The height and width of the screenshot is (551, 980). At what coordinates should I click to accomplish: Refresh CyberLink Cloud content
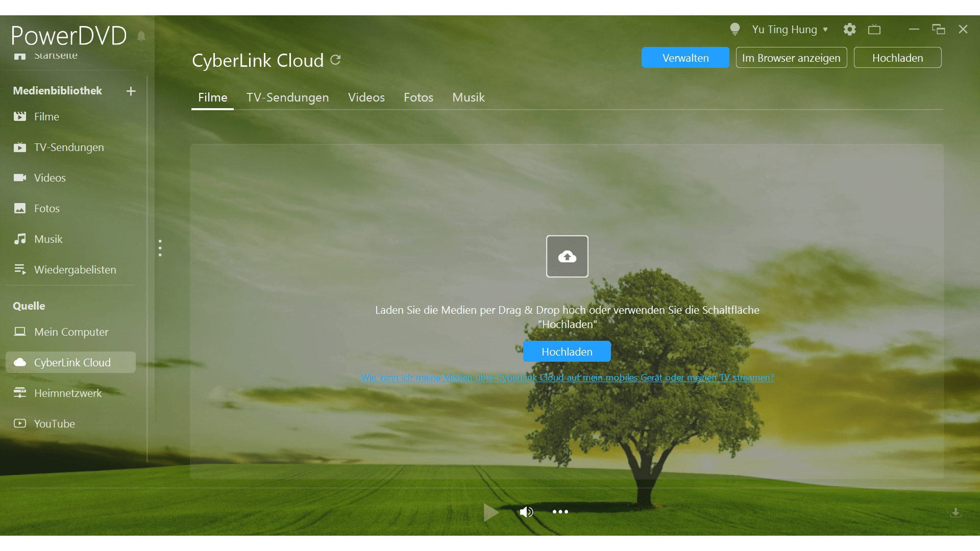click(335, 60)
